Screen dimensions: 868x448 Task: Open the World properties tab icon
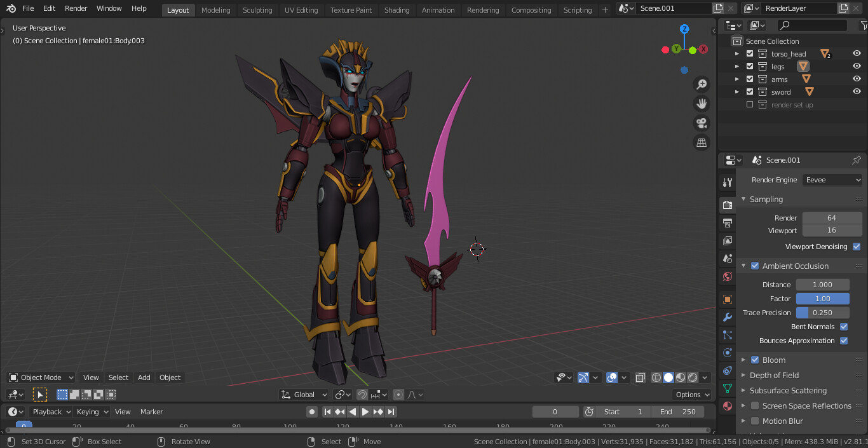point(728,276)
